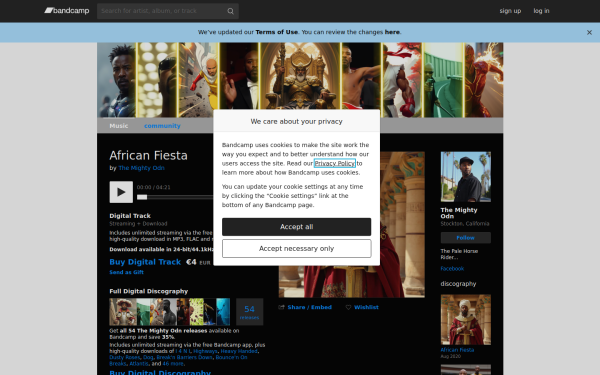600x375 pixels.
Task: Click the discography thumbnails strip
Action: pos(170,312)
